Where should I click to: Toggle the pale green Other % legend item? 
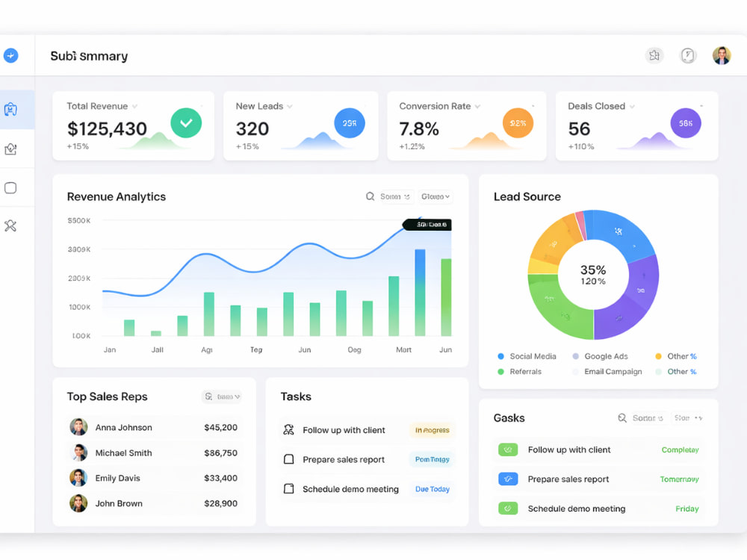(676, 371)
